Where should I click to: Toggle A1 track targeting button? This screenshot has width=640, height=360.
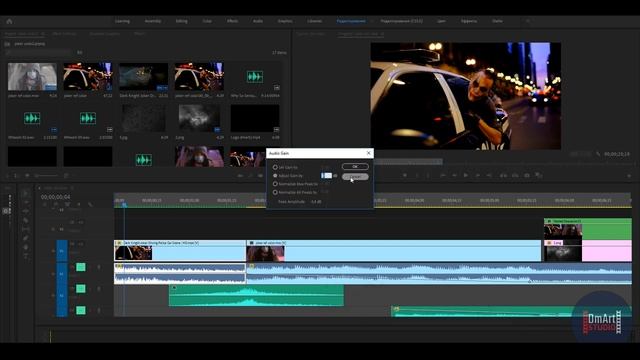pos(62,273)
